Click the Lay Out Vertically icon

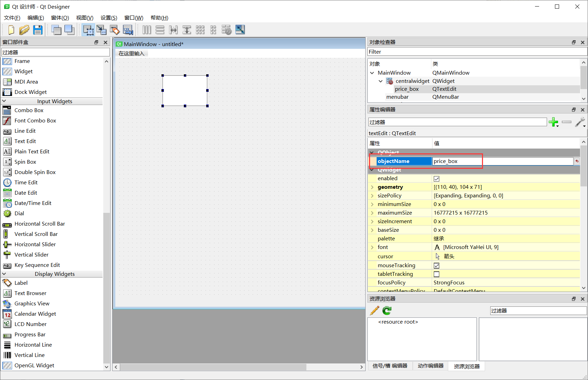tap(160, 30)
